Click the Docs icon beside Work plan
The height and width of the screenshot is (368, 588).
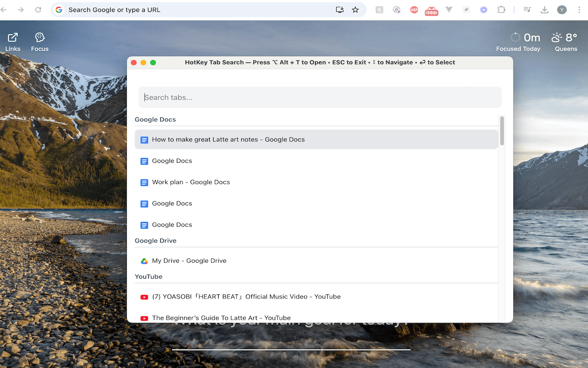point(144,182)
